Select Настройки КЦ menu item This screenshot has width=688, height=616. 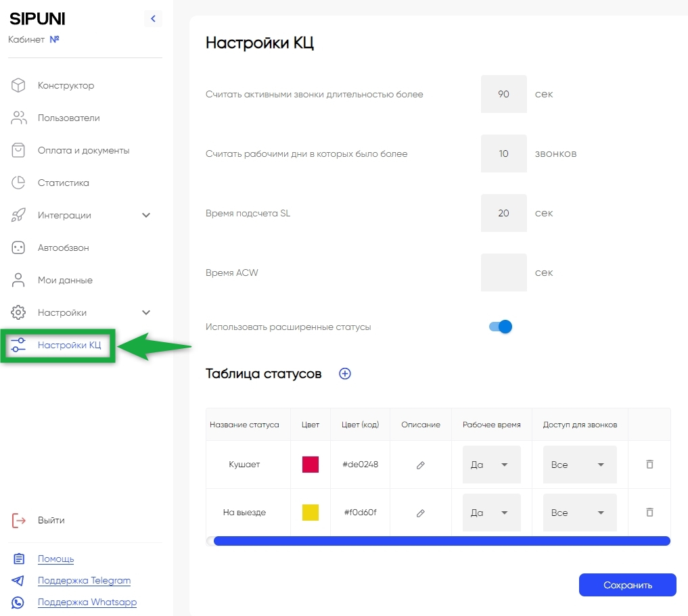pyautogui.click(x=69, y=345)
